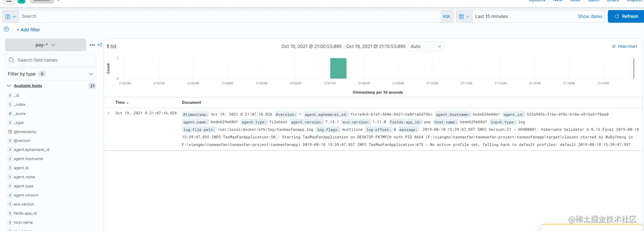The width and height of the screenshot is (644, 231).
Task: Open the calendar quick date picker
Action: pyautogui.click(x=464, y=17)
